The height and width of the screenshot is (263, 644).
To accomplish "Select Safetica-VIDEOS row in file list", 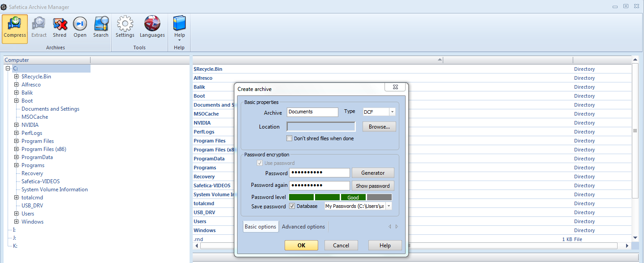I will (x=412, y=185).
